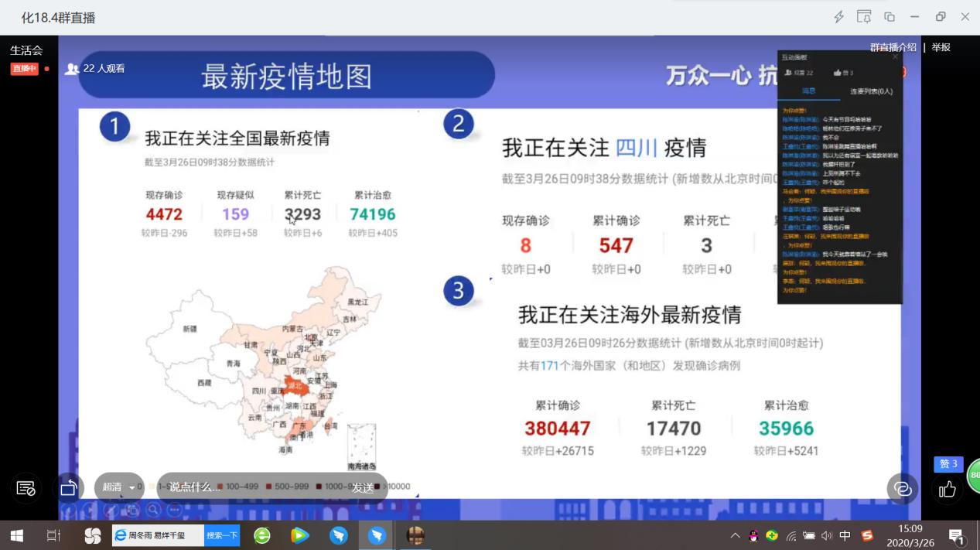
Task: Click the 最新疫情地图 title banner
Action: point(286,77)
